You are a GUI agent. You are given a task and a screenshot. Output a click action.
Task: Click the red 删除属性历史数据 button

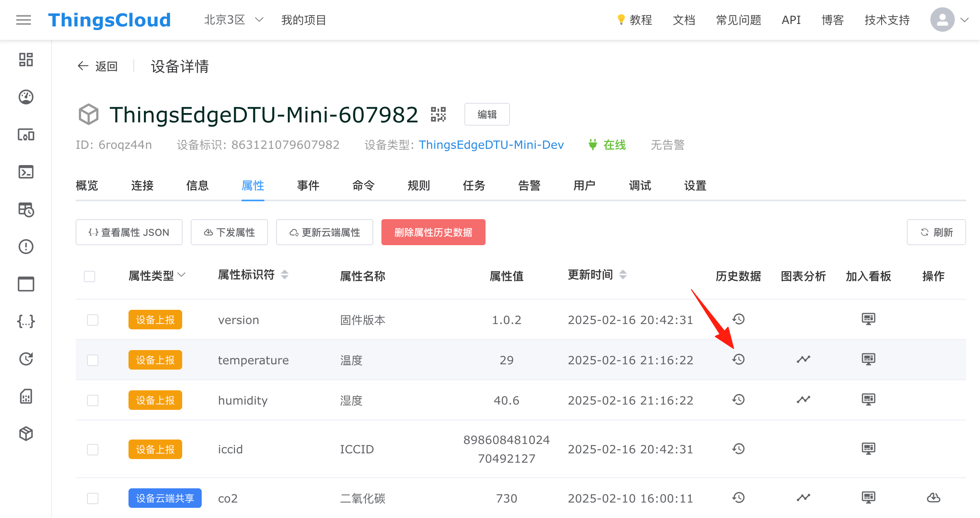tap(433, 232)
